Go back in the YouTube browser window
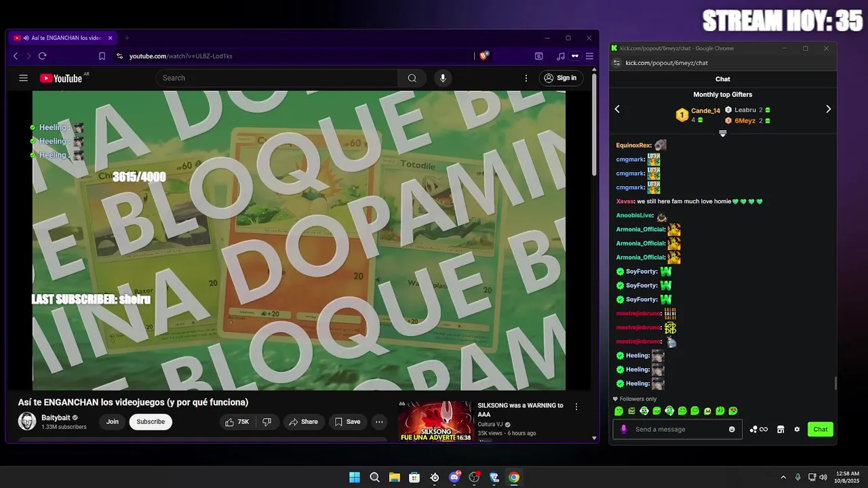The width and height of the screenshot is (868, 488). (16, 56)
